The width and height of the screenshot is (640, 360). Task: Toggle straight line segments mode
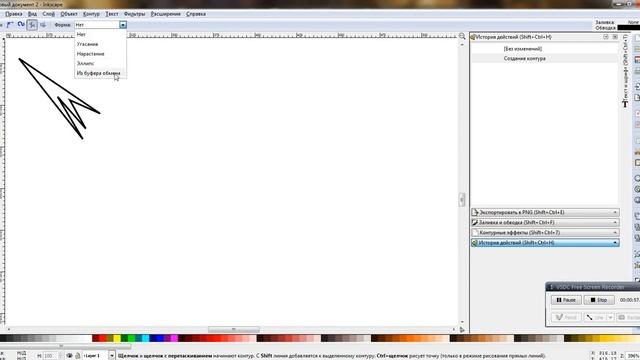(32, 25)
